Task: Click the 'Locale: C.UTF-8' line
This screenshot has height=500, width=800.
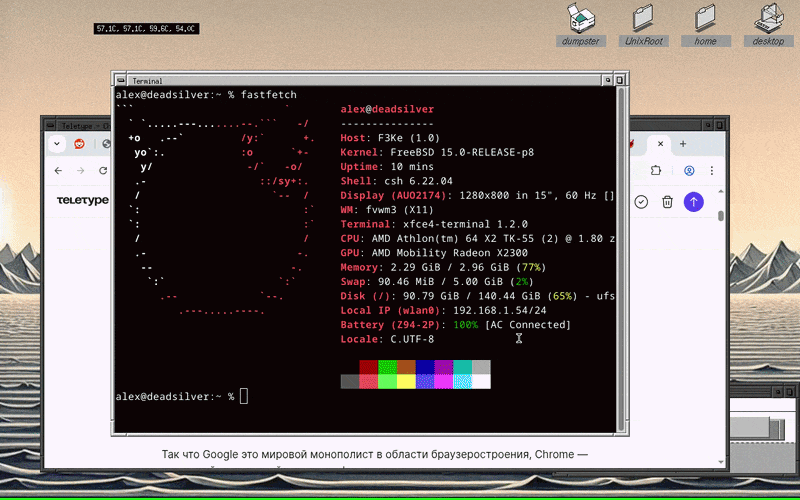Action: pos(387,339)
